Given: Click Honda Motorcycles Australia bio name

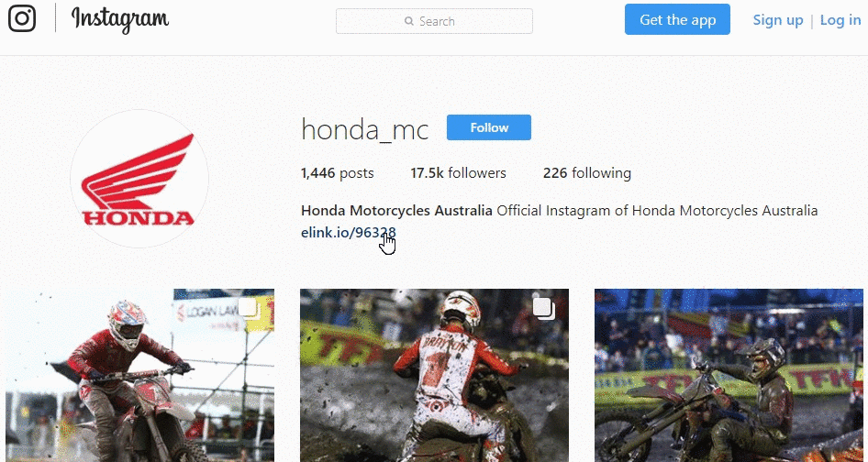Looking at the screenshot, I should (396, 211).
